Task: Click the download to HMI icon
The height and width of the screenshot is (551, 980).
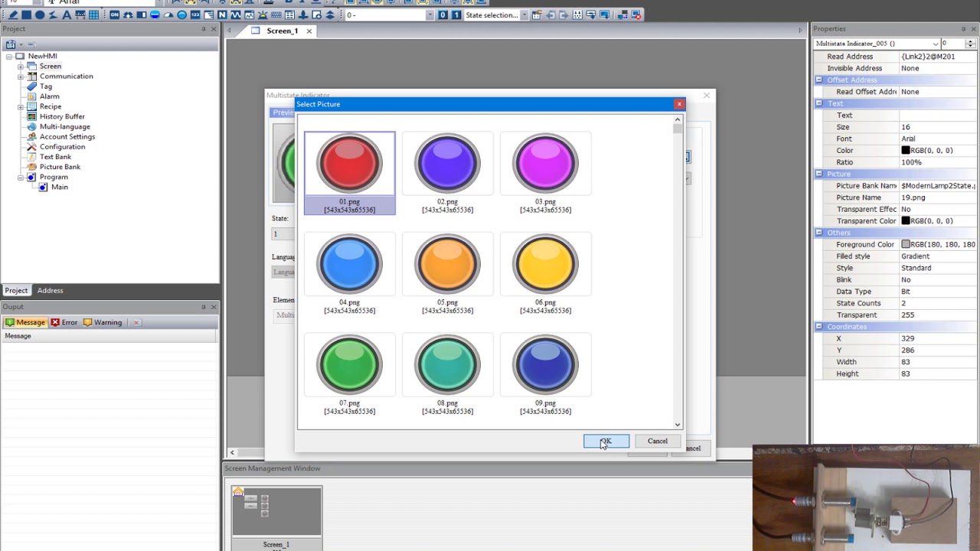Action: click(604, 15)
